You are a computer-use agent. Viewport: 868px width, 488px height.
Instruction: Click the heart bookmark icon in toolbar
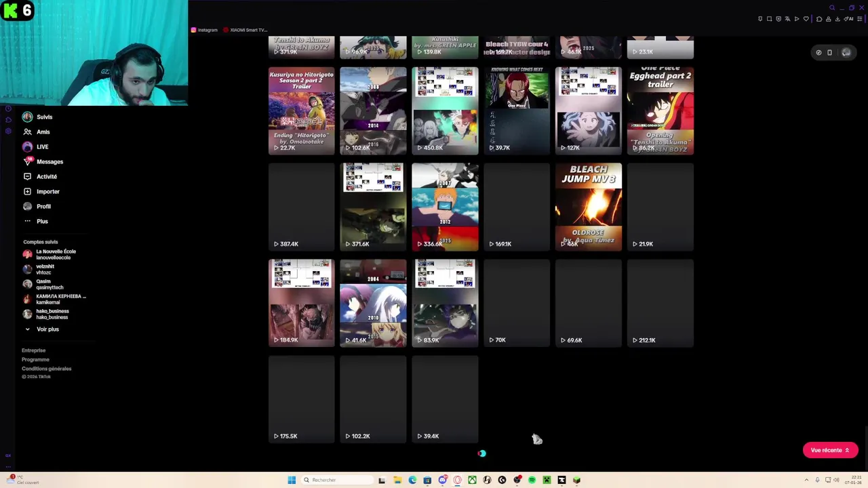806,19
